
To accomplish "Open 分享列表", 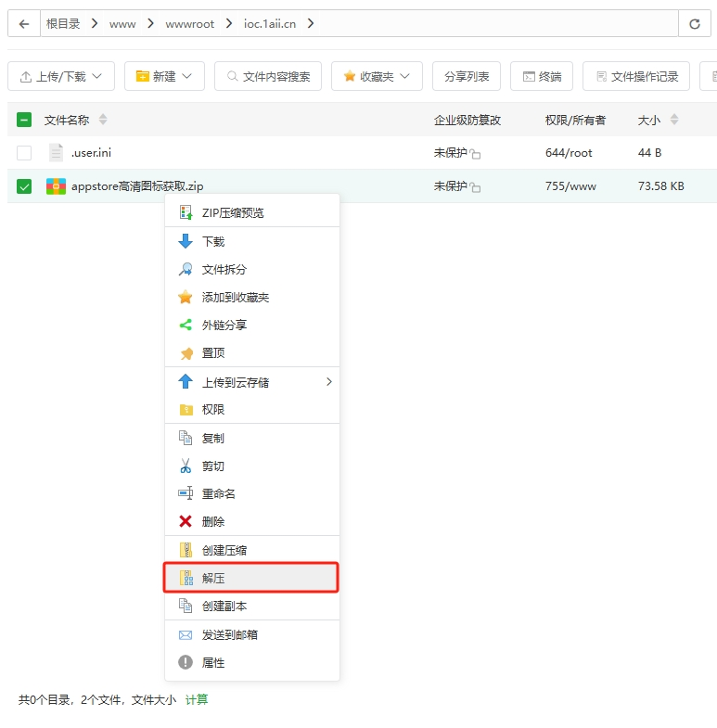I will (467, 76).
